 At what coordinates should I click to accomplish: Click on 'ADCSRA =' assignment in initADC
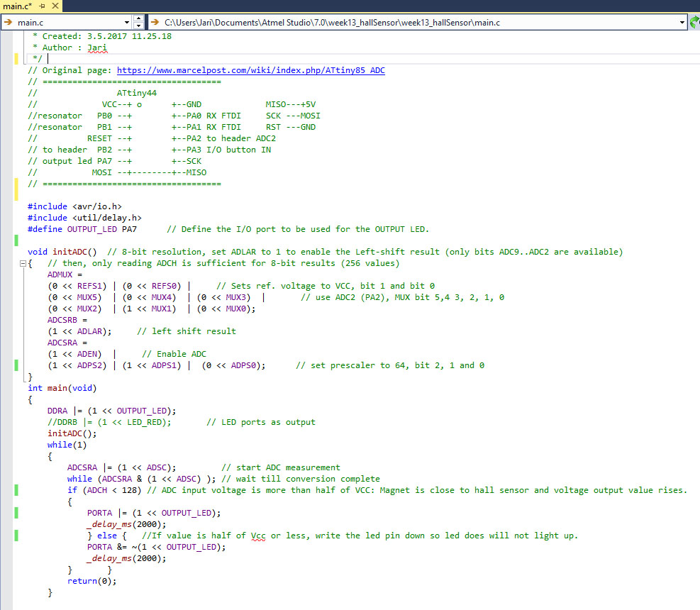(x=67, y=343)
